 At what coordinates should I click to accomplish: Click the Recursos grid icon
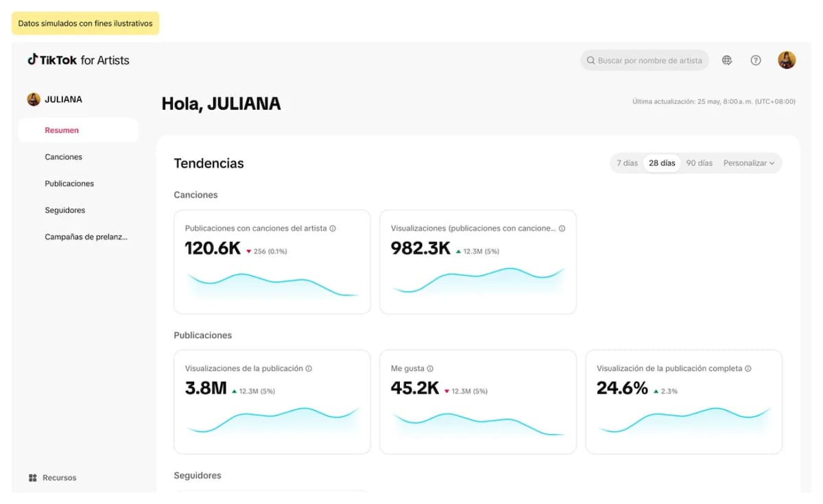pyautogui.click(x=33, y=478)
